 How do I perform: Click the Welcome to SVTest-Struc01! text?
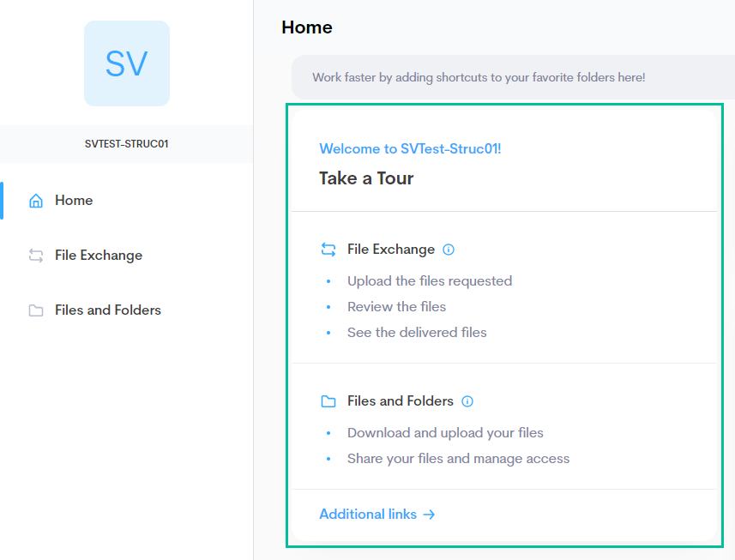tap(410, 148)
